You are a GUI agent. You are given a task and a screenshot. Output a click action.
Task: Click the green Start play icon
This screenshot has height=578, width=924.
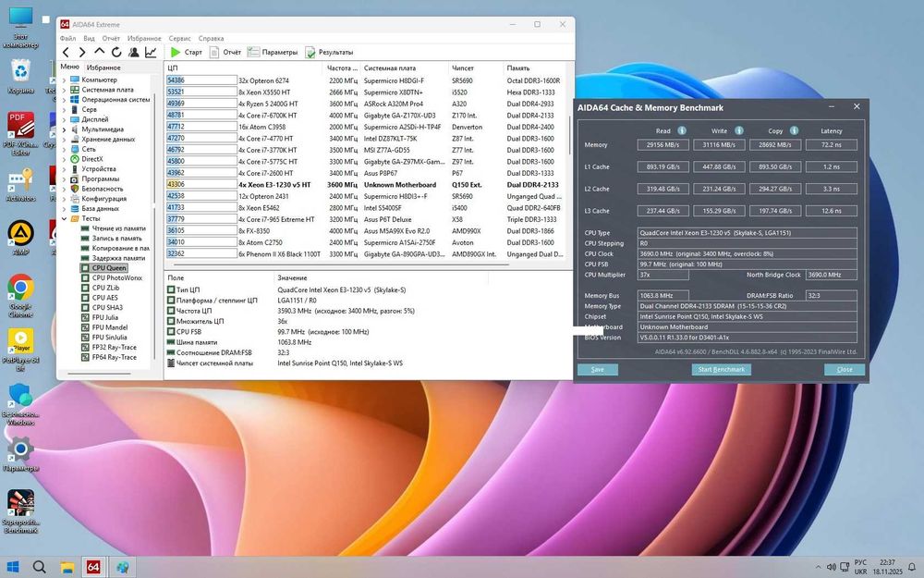(x=175, y=53)
